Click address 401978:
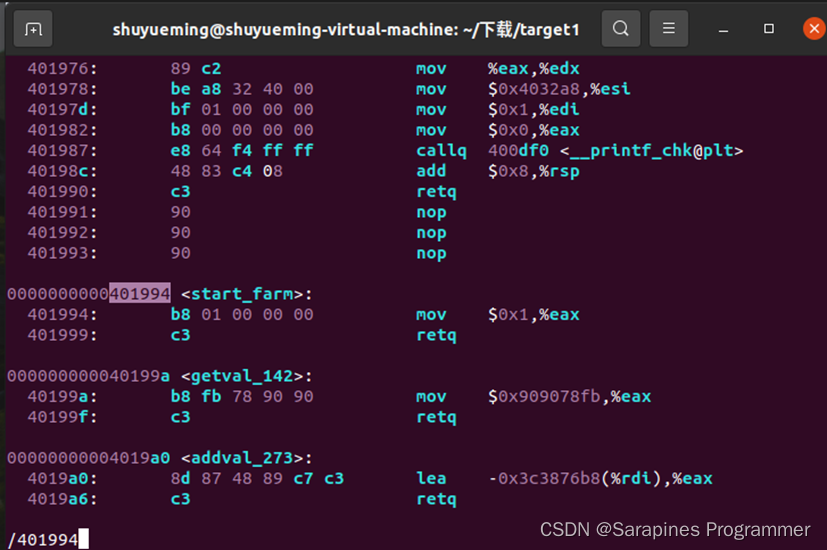 point(63,89)
